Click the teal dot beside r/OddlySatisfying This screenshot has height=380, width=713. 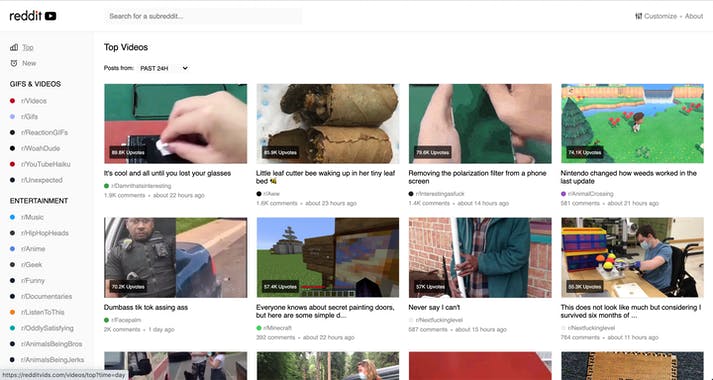(x=12, y=328)
